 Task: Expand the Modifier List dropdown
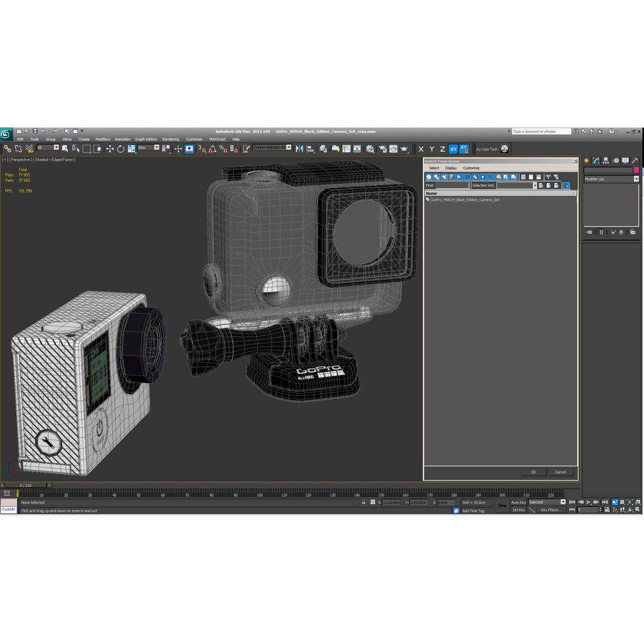point(636,179)
